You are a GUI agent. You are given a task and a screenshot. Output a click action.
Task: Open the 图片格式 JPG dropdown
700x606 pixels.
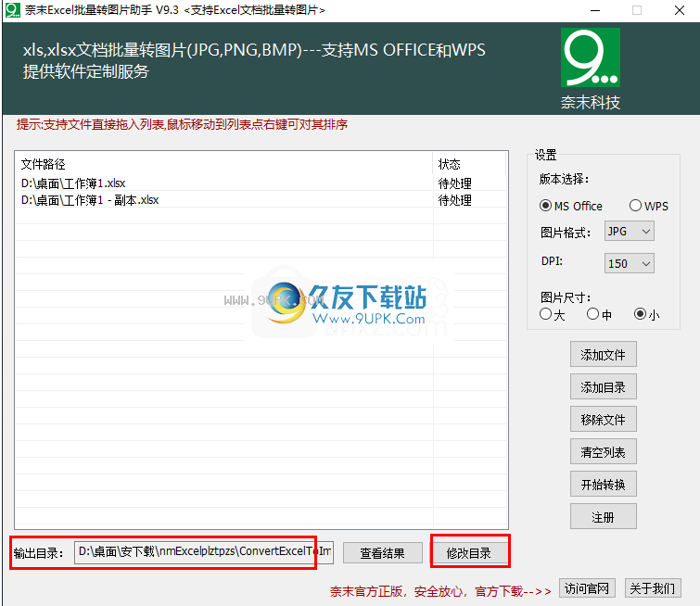(x=629, y=231)
